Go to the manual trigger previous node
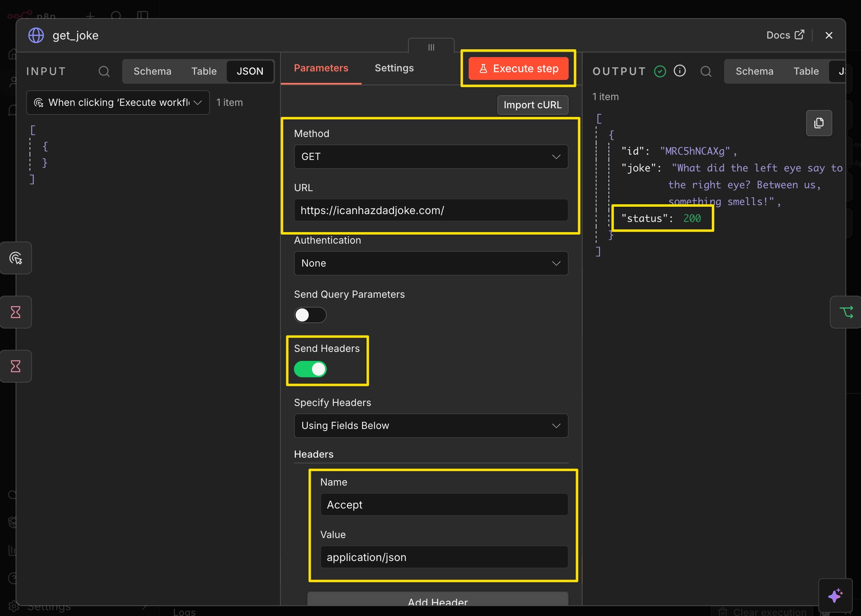This screenshot has height=616, width=861. point(16,258)
